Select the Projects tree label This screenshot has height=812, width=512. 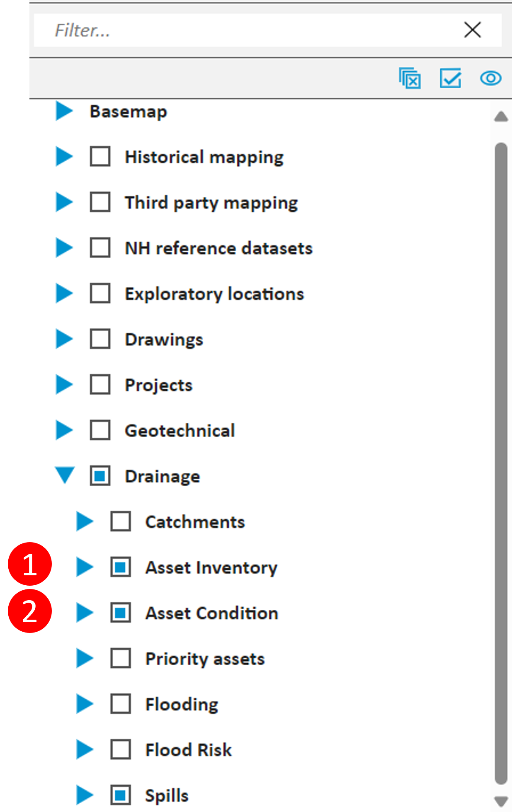(x=159, y=385)
